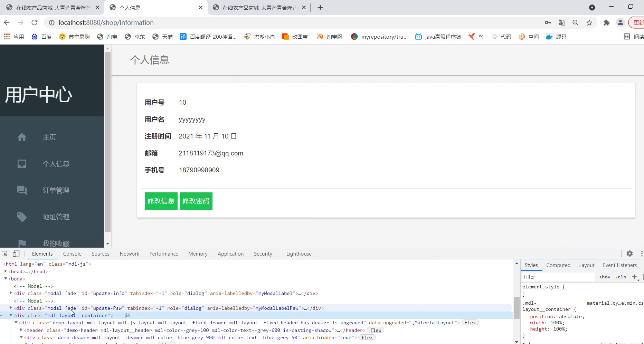The height and width of the screenshot is (344, 644).
Task: Switch to the Lighthouse tab in DevTools
Action: tap(299, 254)
